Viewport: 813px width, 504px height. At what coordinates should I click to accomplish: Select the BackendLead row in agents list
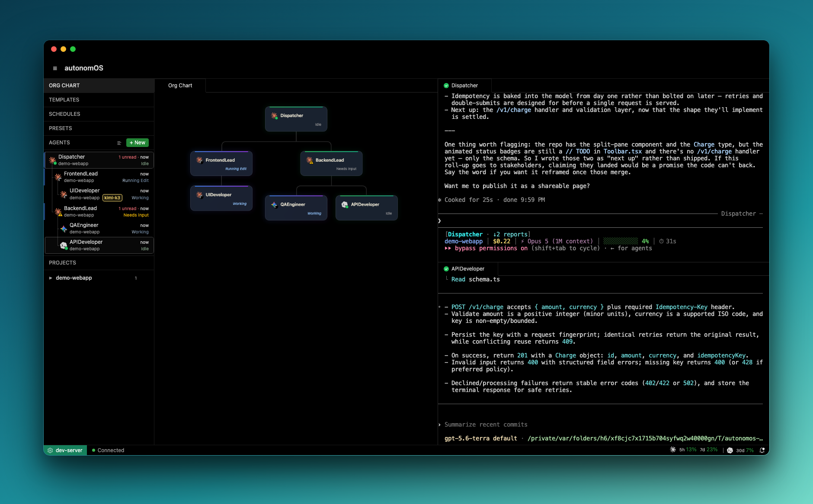pos(99,211)
